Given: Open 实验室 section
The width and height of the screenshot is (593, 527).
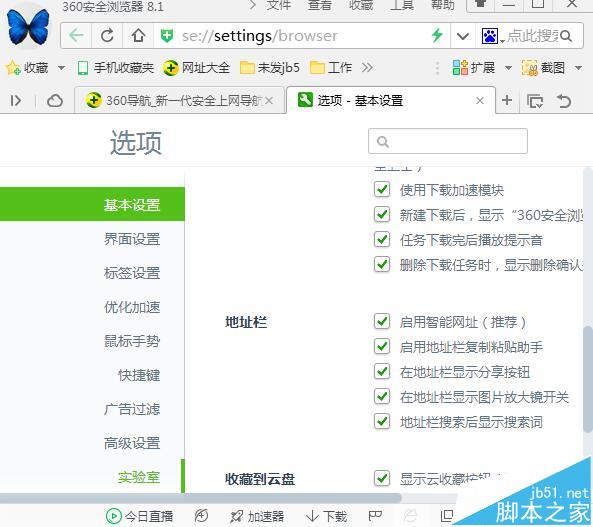Looking at the screenshot, I should [x=139, y=477].
